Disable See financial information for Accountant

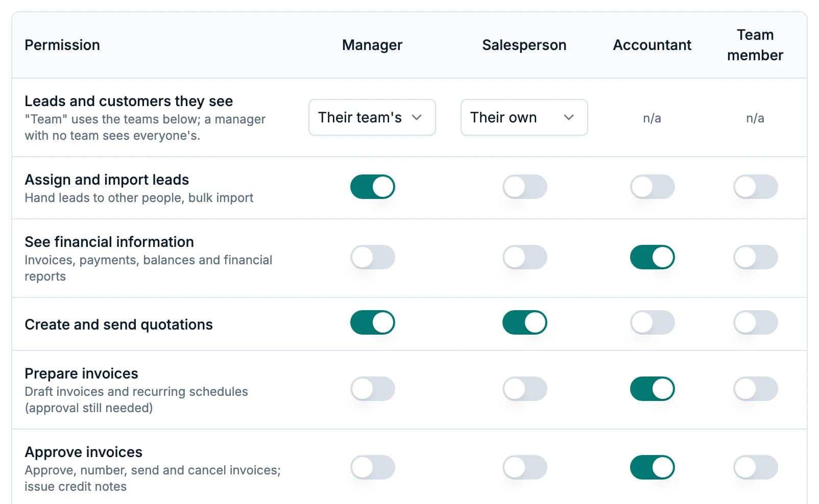coord(653,257)
